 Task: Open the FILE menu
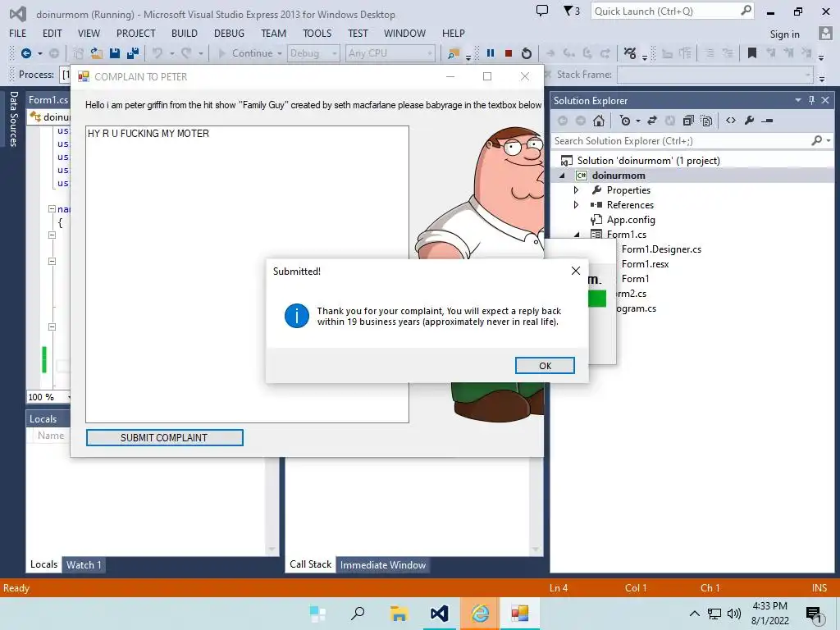point(18,33)
